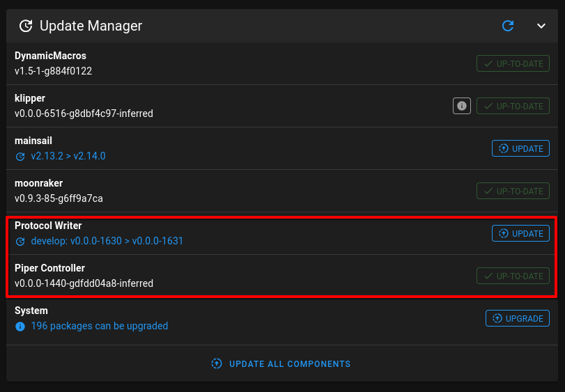Select the Piper Controller version text
This screenshot has height=392, width=565.
point(84,283)
